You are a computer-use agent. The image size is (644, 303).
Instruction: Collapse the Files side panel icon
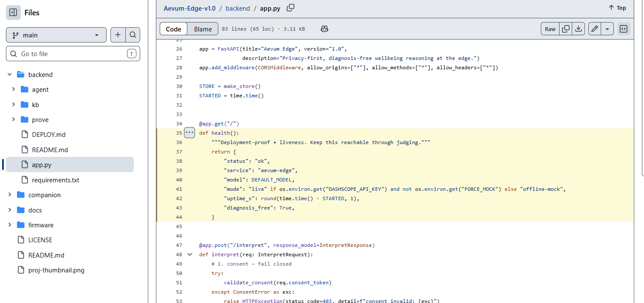click(13, 13)
